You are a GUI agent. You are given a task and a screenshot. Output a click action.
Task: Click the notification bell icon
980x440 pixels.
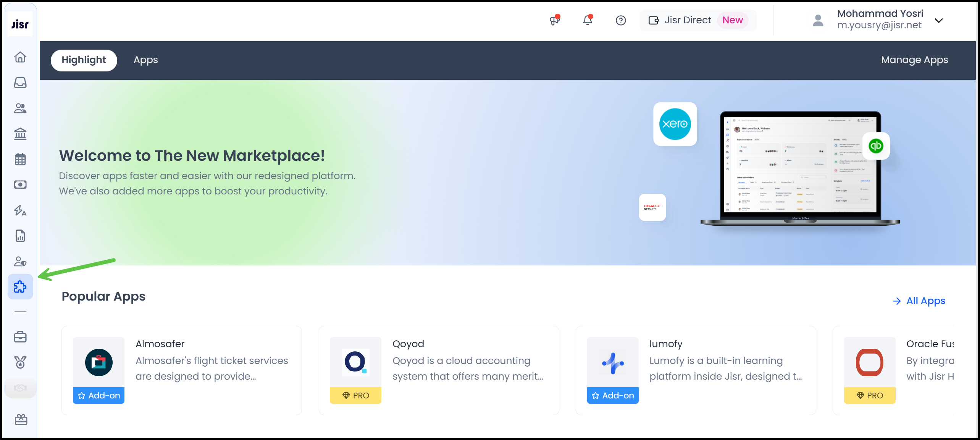pos(588,20)
